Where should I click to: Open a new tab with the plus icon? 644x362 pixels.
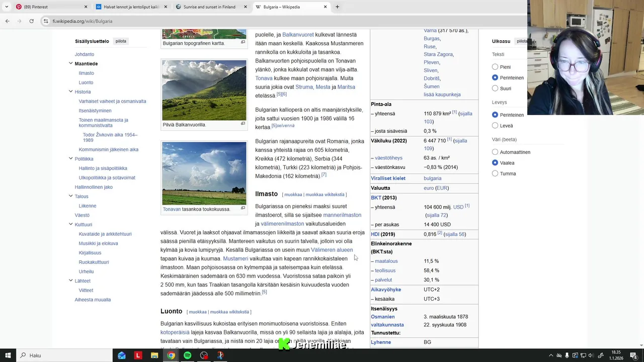point(337,7)
